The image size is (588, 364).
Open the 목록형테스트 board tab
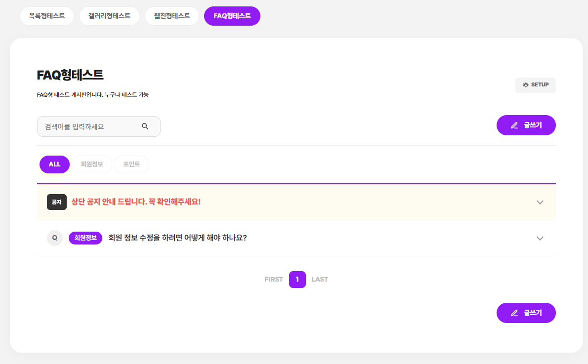(x=47, y=16)
